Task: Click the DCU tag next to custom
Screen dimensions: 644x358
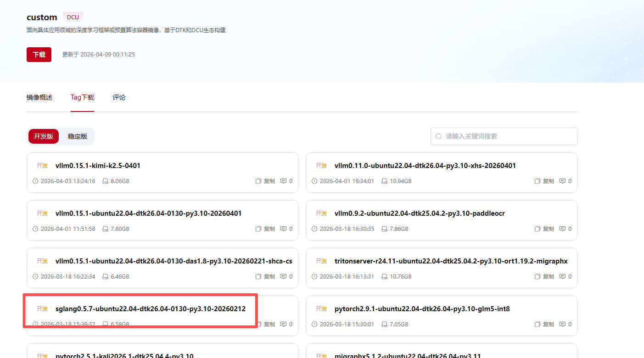Action: point(73,17)
